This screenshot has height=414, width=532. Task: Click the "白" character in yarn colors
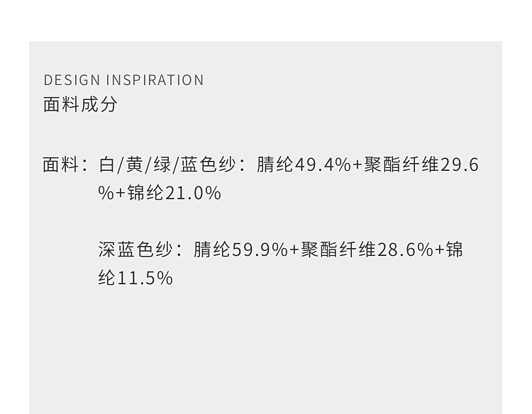pyautogui.click(x=107, y=165)
